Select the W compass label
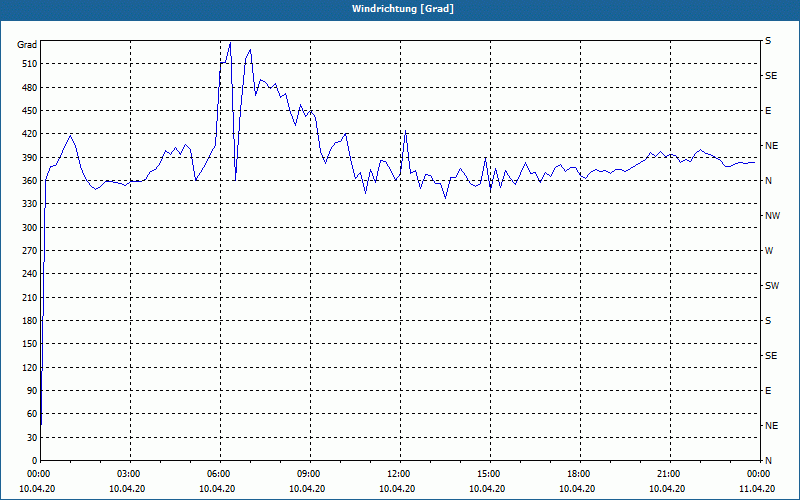 pyautogui.click(x=769, y=251)
